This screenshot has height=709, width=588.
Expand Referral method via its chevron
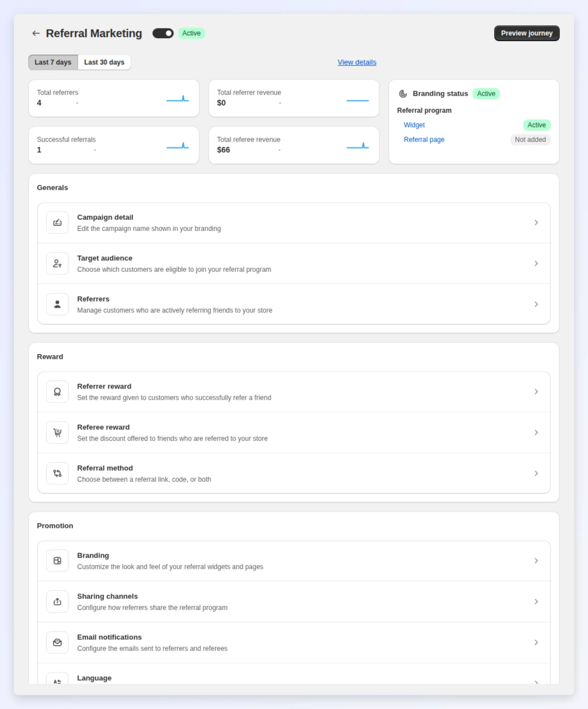(x=536, y=473)
